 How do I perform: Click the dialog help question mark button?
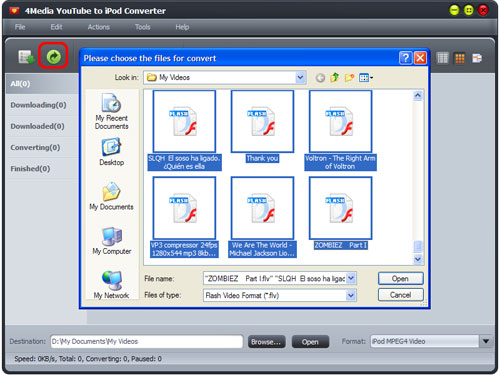click(405, 58)
